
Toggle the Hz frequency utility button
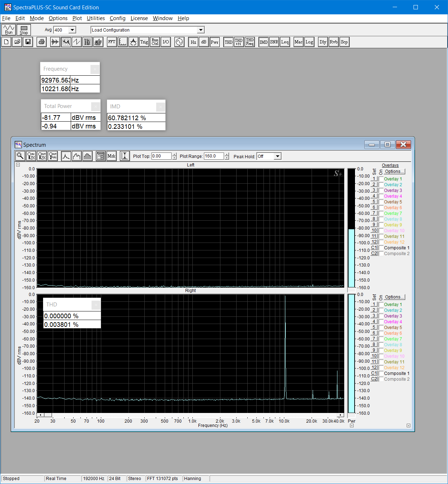point(193,42)
